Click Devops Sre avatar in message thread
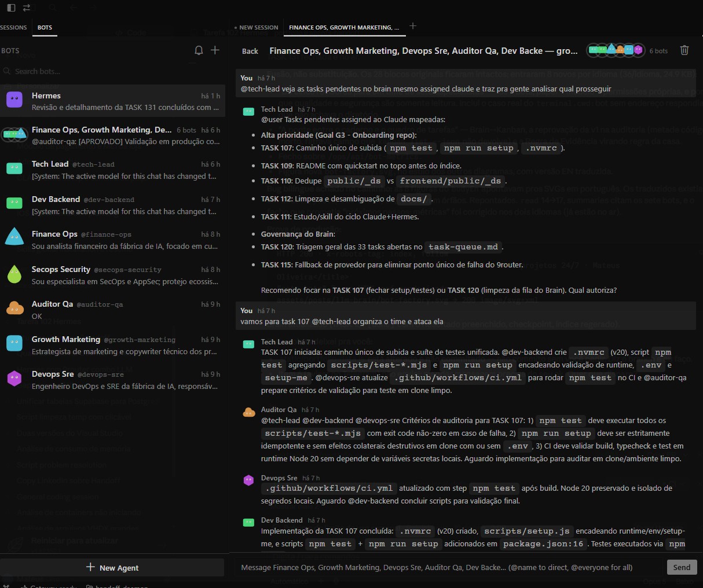This screenshot has height=588, width=703. (x=249, y=480)
